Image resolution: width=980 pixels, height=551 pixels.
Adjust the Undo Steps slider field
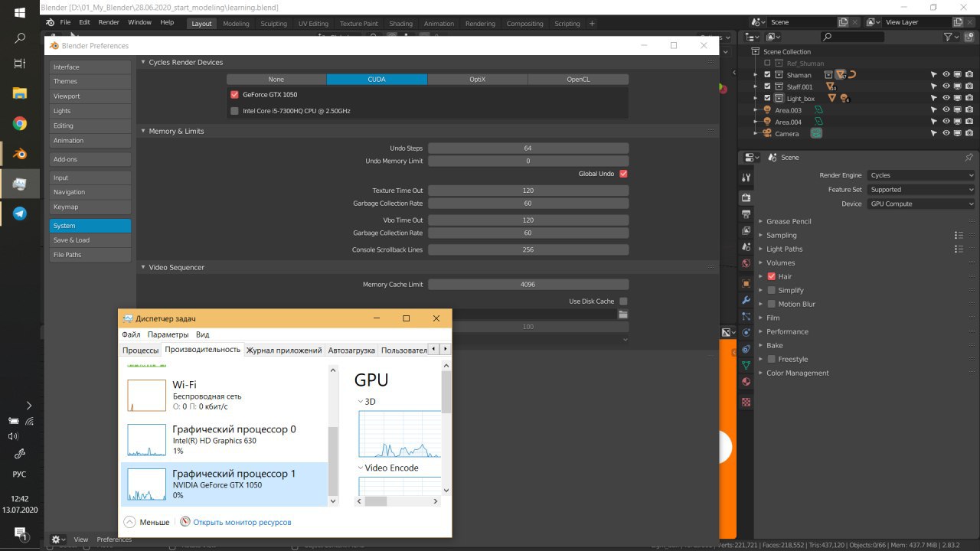(528, 148)
